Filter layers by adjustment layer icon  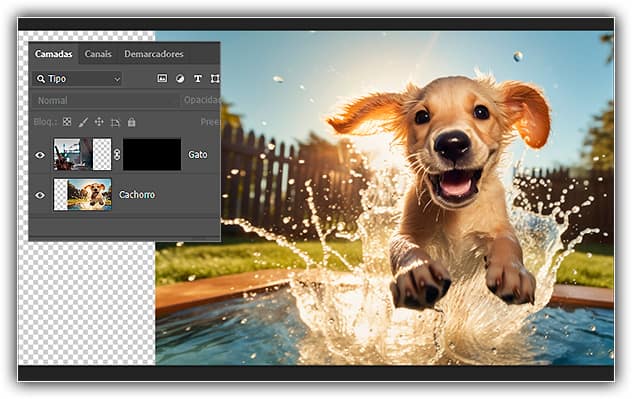pos(180,79)
